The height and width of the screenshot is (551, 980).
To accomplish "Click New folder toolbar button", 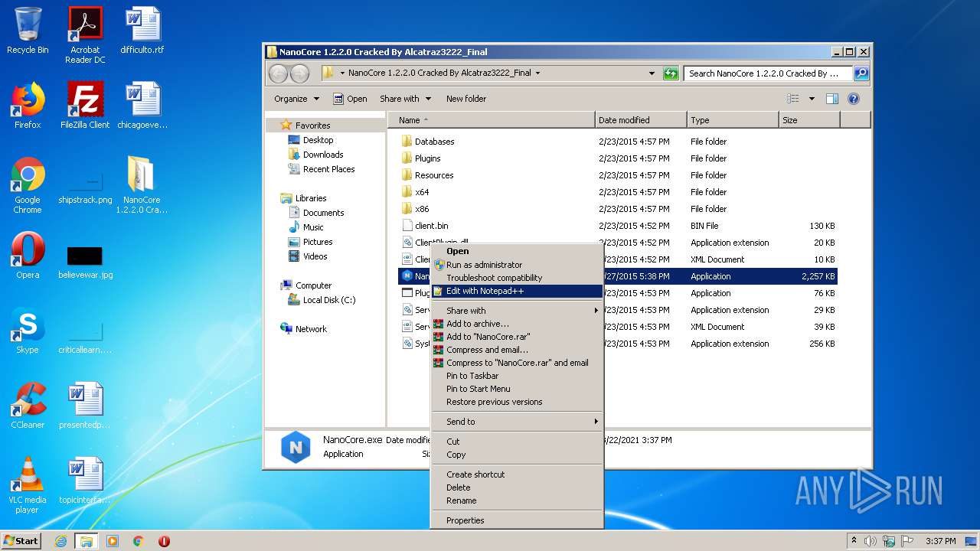I will point(466,99).
